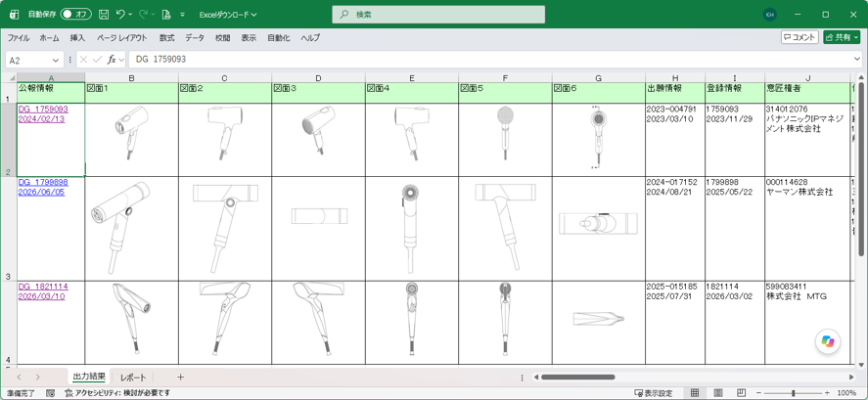868x400 pixels.
Task: Select column H header
Action: tap(675, 78)
